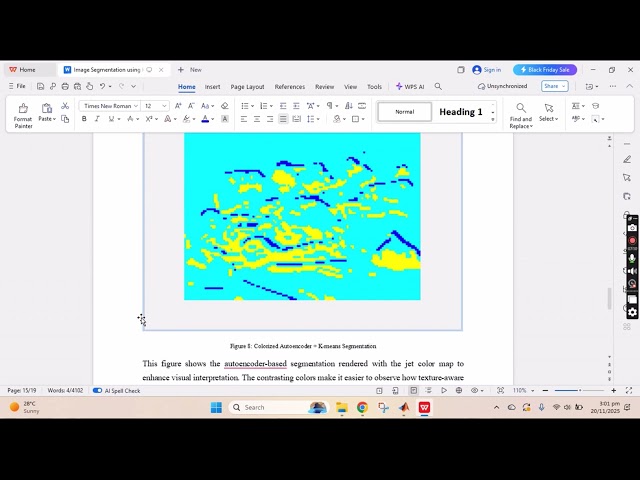640x480 pixels.
Task: Click the Clear Formatting eraser icon
Action: pyautogui.click(x=224, y=106)
